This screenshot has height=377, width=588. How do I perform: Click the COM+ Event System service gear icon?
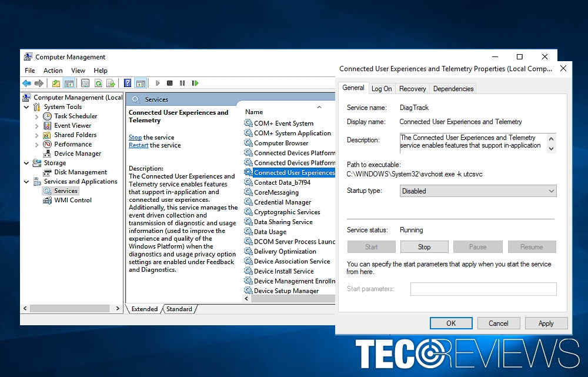(x=248, y=123)
